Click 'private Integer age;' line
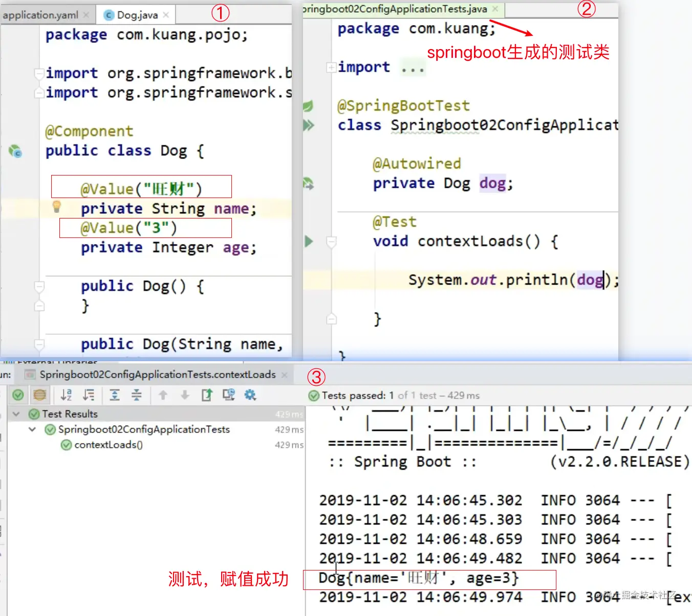The width and height of the screenshot is (692, 616). point(168,248)
